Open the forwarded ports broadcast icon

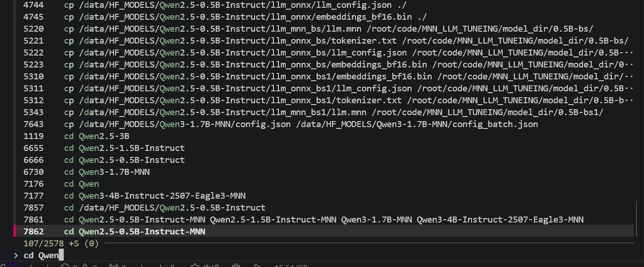pos(114,266)
